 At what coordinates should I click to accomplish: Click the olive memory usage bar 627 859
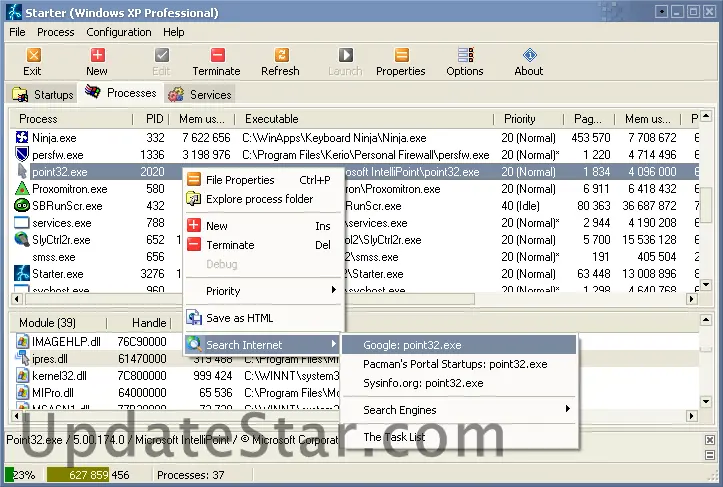[x=78, y=475]
